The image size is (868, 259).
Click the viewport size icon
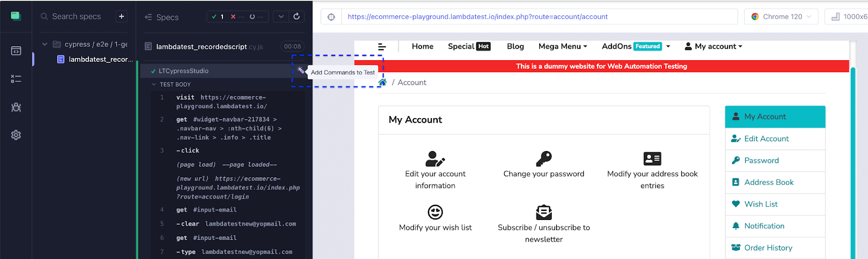coord(835,17)
